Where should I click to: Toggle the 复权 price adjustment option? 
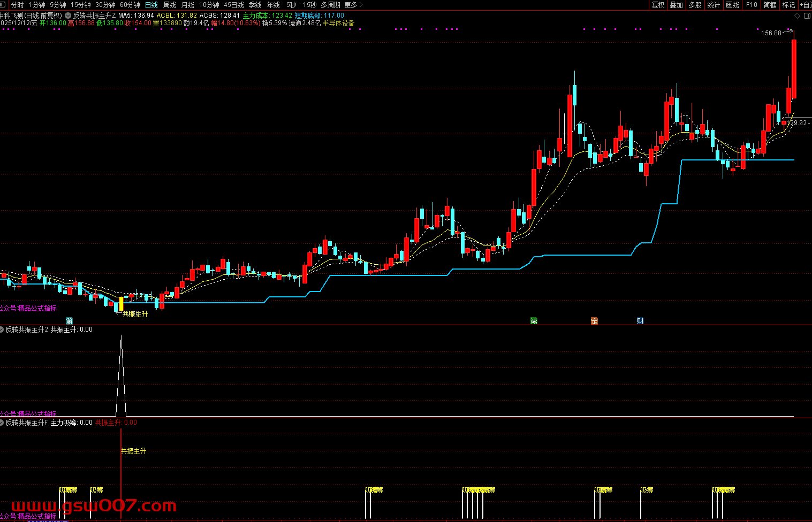pos(658,5)
